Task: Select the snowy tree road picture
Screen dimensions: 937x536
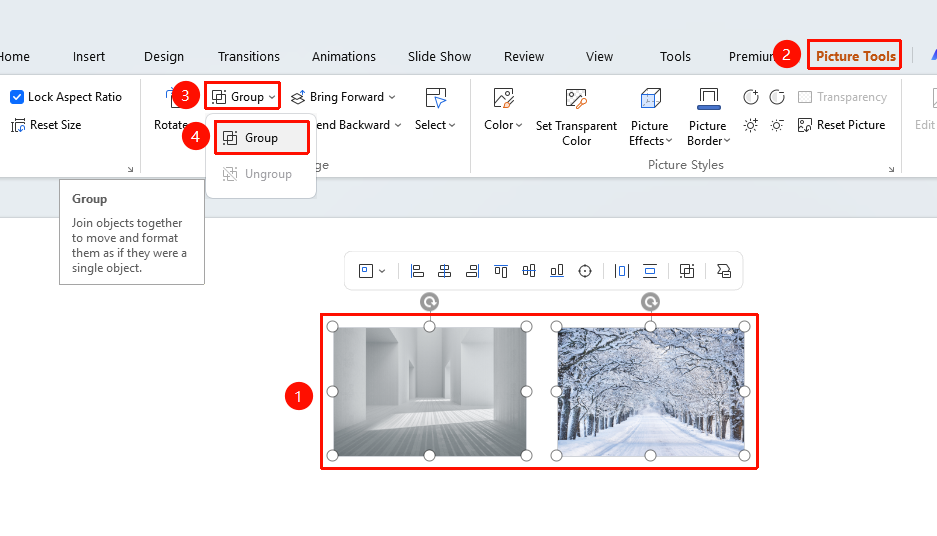Action: click(650, 391)
